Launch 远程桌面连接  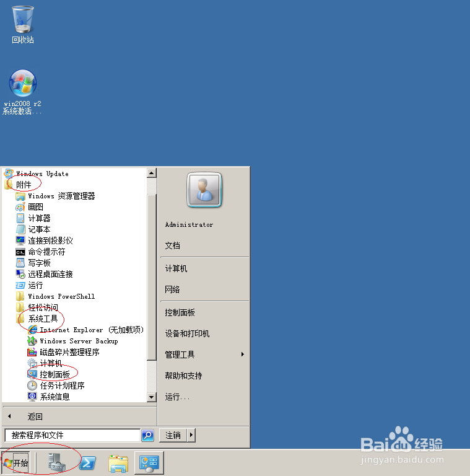coord(44,274)
